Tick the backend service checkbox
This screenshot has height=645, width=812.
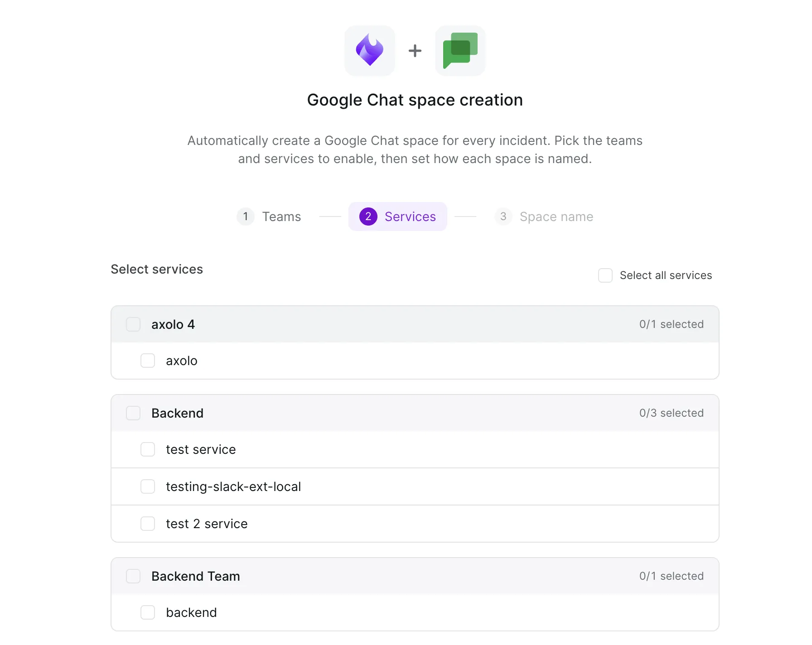click(148, 612)
